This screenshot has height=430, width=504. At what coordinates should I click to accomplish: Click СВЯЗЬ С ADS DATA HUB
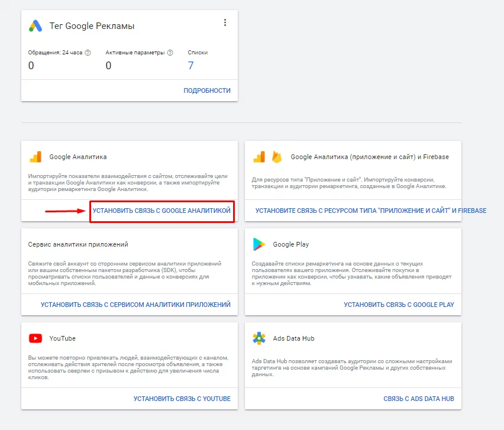coord(419,399)
